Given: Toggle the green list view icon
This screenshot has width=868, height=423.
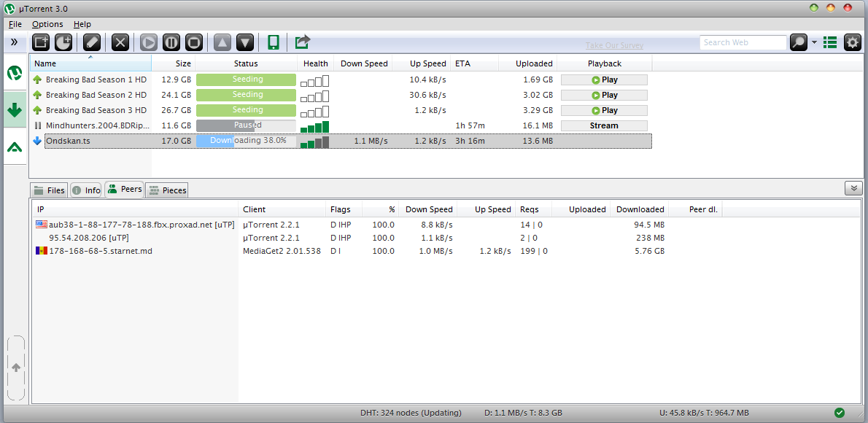Looking at the screenshot, I should coord(829,42).
